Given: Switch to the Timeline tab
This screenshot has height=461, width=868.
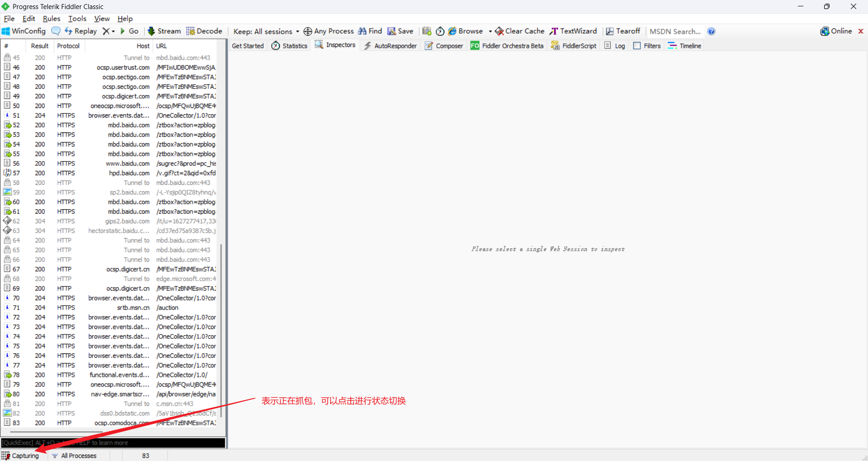Looking at the screenshot, I should 684,46.
